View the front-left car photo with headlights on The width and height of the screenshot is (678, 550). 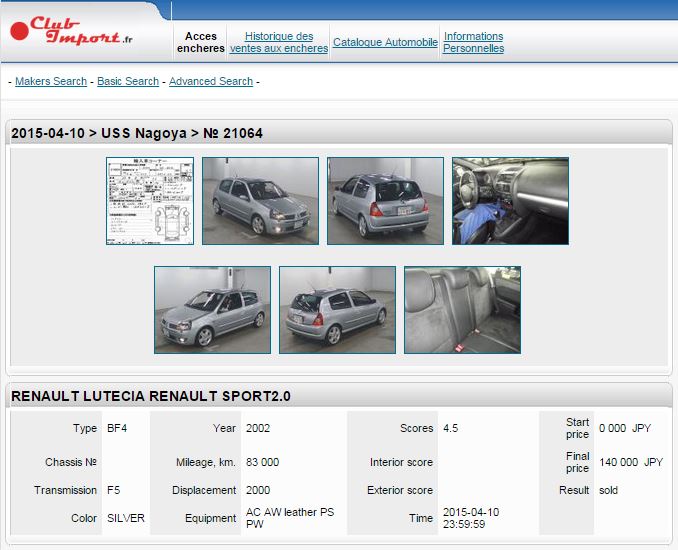point(260,201)
